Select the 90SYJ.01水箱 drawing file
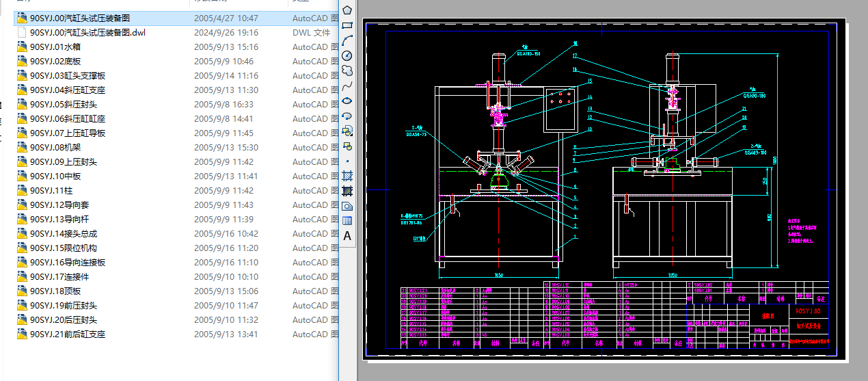The height and width of the screenshot is (381, 868). point(55,47)
